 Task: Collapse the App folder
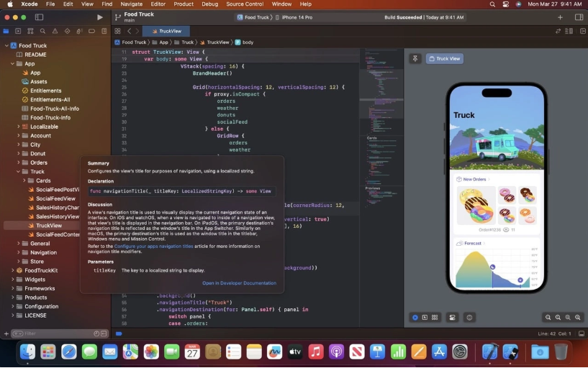[x=12, y=63]
